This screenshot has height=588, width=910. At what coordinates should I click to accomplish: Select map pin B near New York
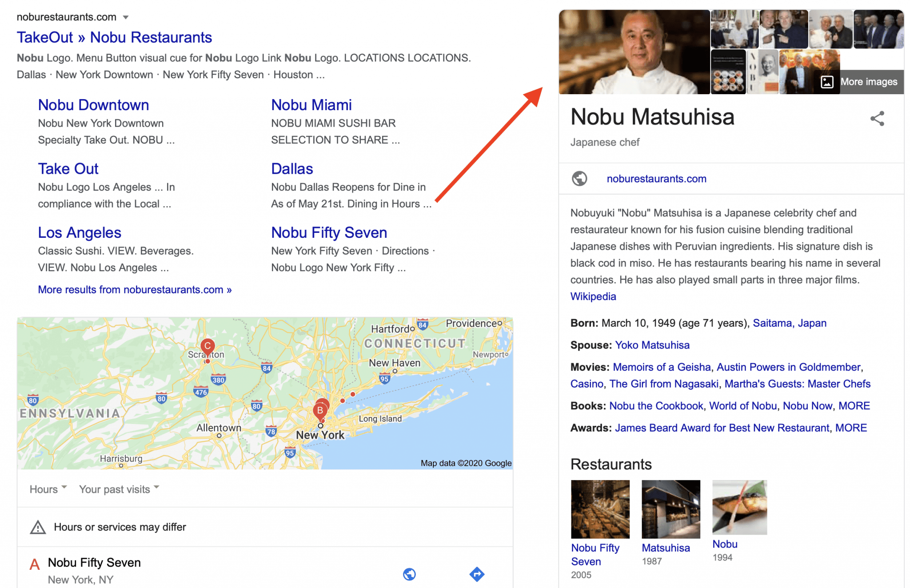coord(320,410)
